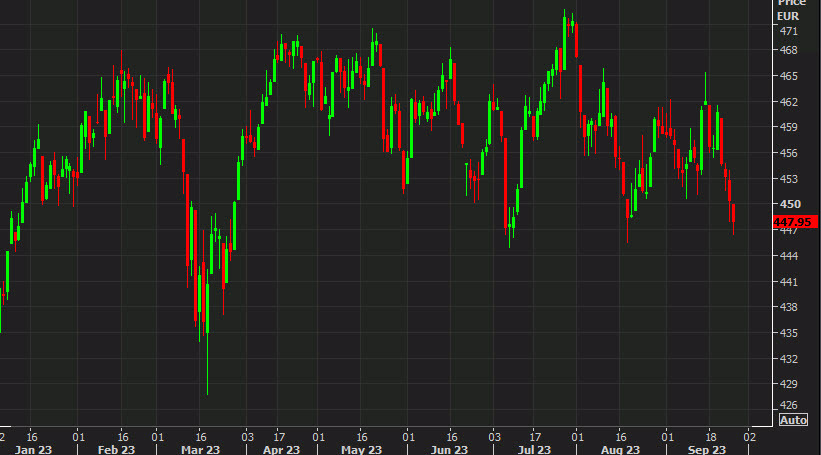Click the 456 price axis label
The height and width of the screenshot is (455, 821).
click(x=789, y=153)
